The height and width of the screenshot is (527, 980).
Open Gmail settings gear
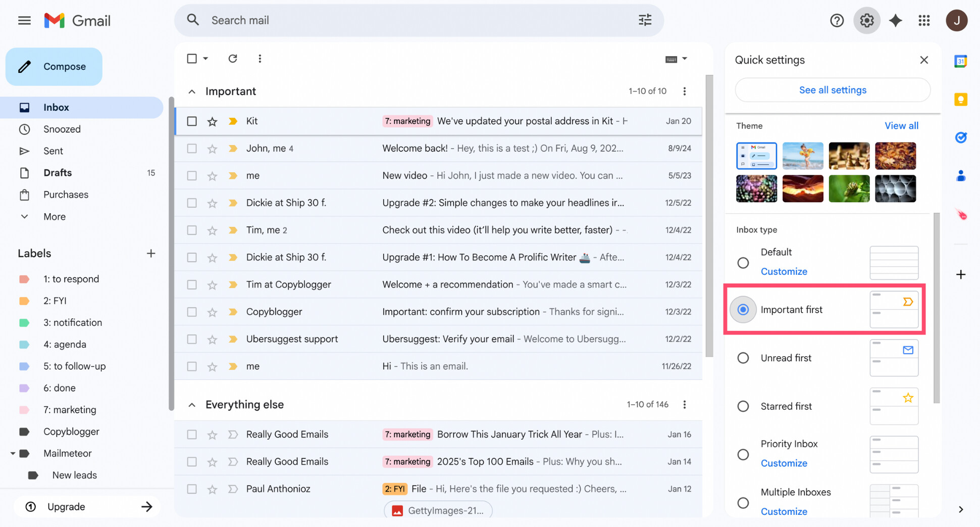(866, 20)
